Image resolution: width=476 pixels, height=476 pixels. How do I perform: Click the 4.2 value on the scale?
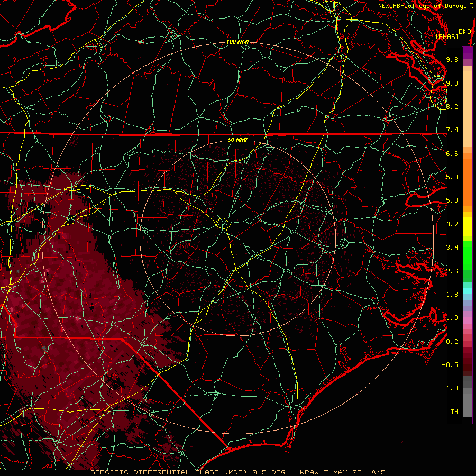452,224
